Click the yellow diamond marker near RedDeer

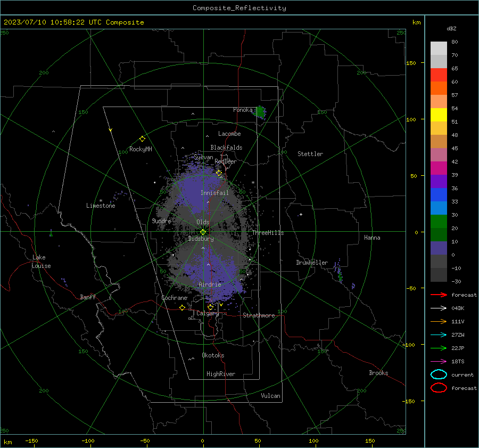pyautogui.click(x=219, y=173)
